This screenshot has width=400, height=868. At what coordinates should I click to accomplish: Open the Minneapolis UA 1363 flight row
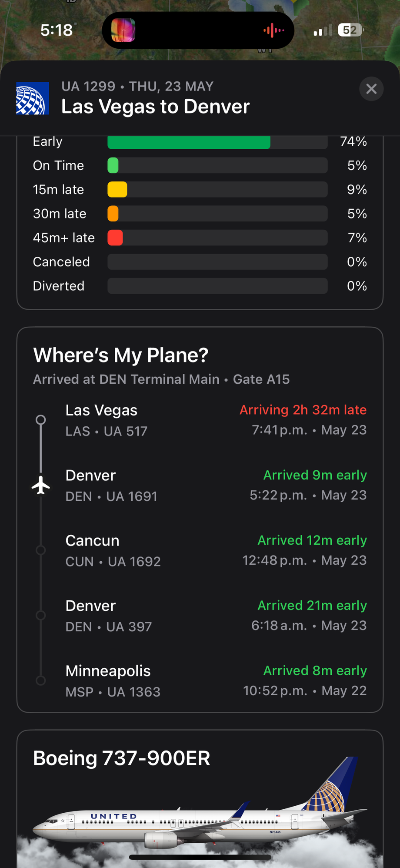tap(200, 681)
